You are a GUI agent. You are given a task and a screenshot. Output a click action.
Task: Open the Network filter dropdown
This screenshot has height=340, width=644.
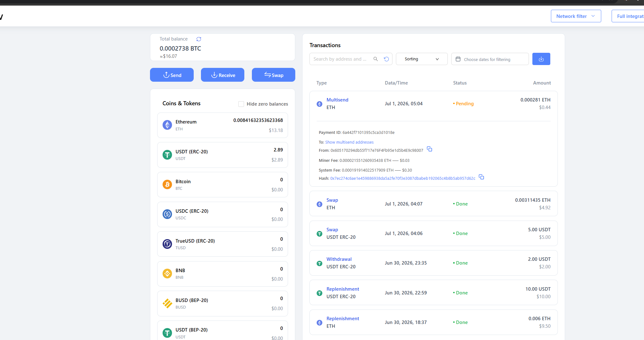[576, 16]
